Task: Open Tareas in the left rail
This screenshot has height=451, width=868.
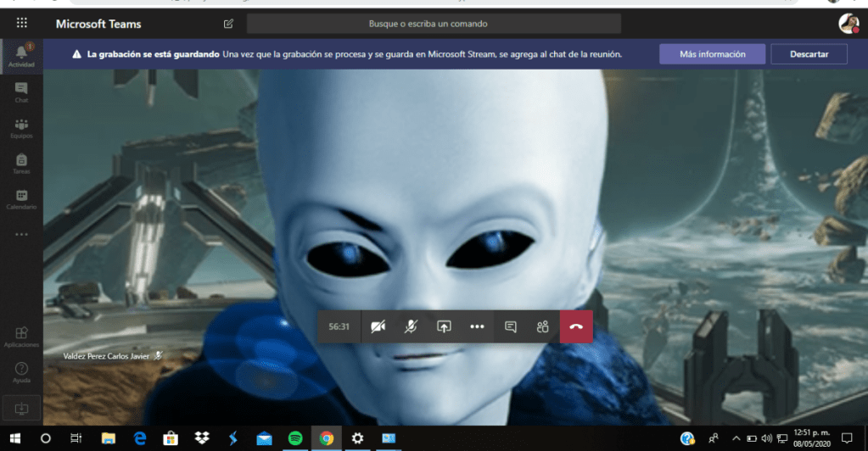Action: [x=21, y=163]
